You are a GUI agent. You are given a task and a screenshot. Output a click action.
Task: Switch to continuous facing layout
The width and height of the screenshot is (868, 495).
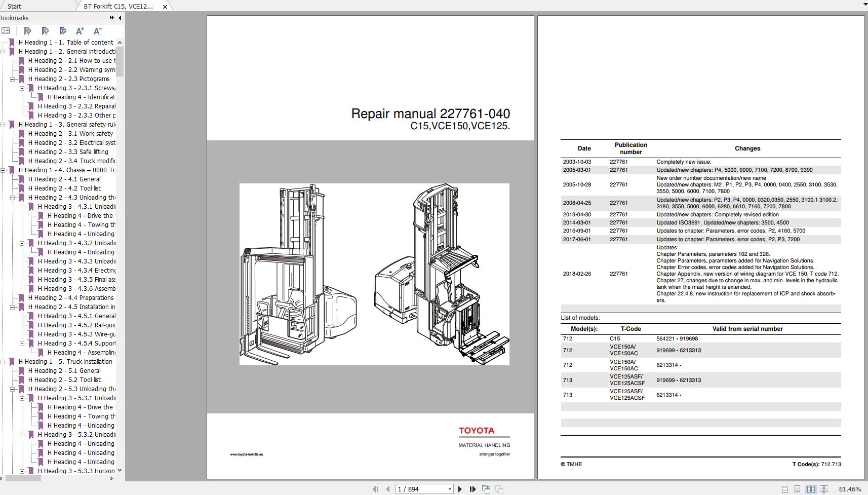824,489
